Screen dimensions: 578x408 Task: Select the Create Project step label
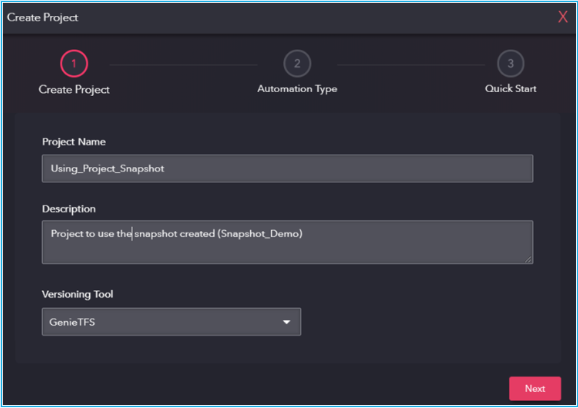74,90
